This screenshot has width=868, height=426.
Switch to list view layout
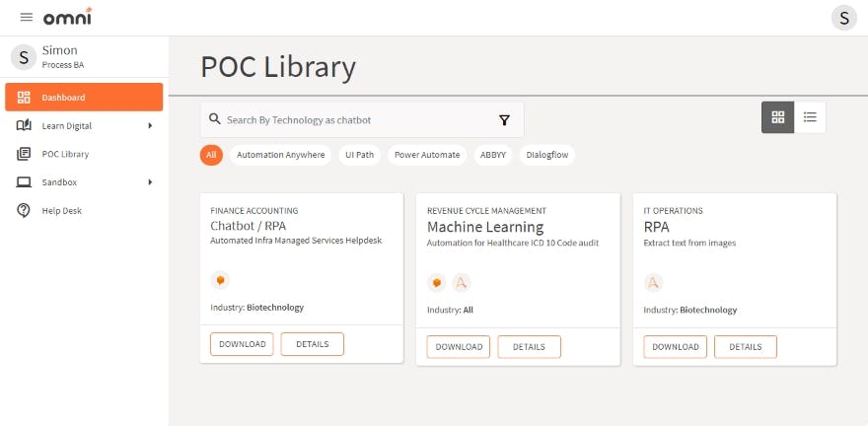pyautogui.click(x=810, y=117)
